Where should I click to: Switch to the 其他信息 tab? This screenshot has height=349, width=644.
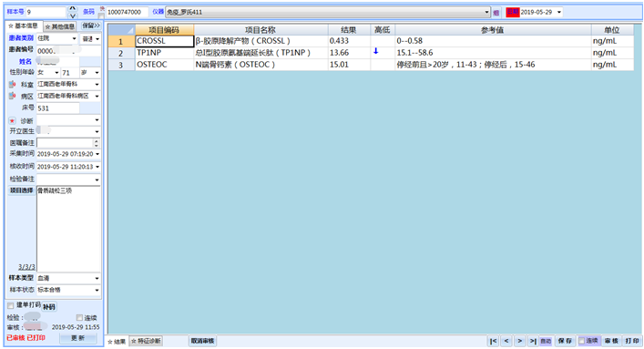(60, 26)
